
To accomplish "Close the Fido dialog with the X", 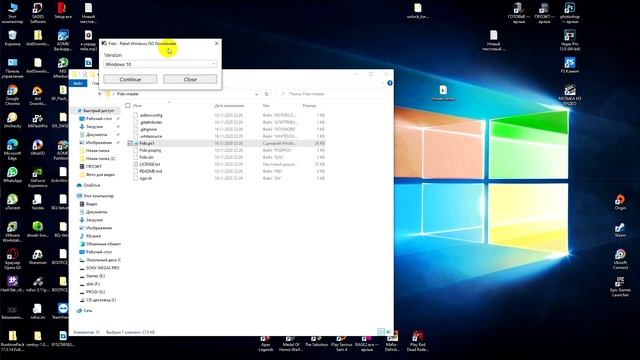I will coord(216,43).
